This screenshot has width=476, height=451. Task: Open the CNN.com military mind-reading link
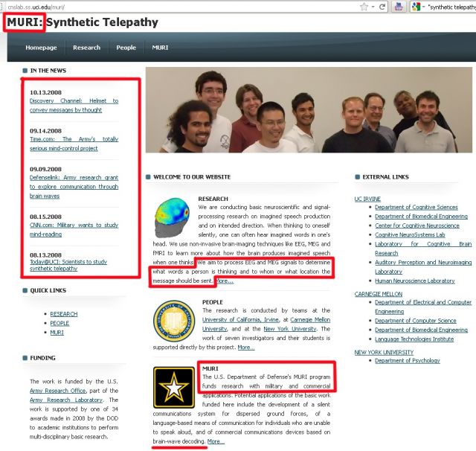click(x=74, y=230)
